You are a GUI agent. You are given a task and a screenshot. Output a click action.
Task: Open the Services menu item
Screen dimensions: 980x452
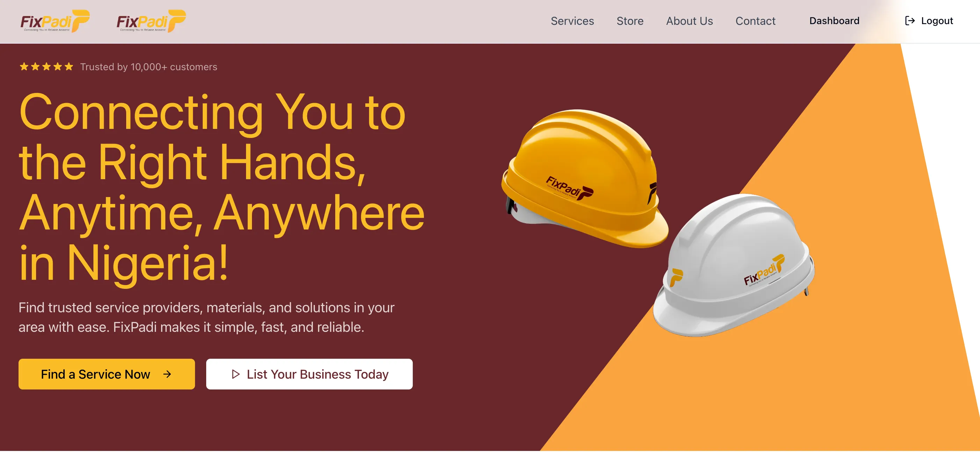572,21
